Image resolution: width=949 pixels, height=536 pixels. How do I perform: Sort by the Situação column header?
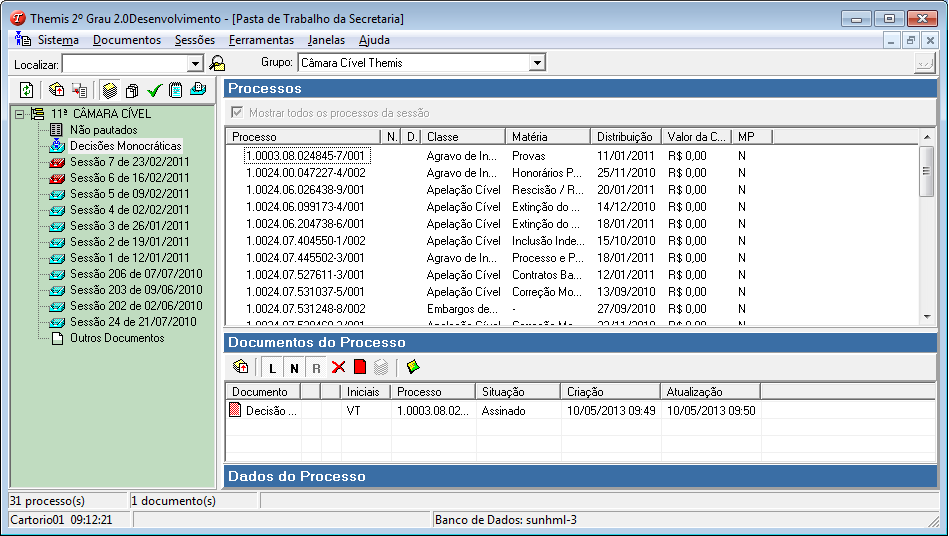point(518,392)
